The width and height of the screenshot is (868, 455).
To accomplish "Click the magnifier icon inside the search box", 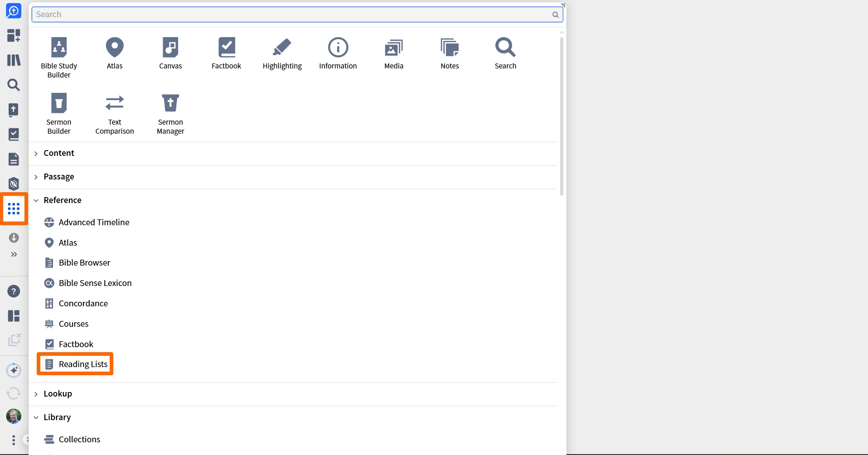I will pyautogui.click(x=555, y=15).
